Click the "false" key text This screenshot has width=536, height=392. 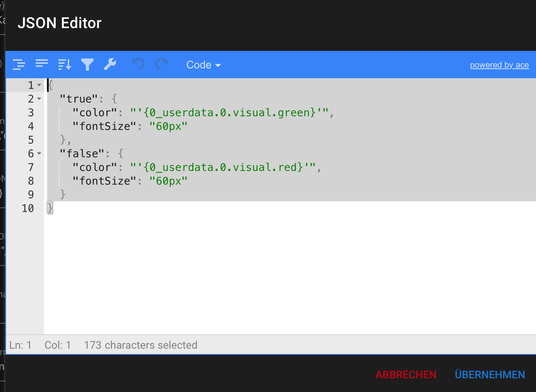pyautogui.click(x=82, y=153)
